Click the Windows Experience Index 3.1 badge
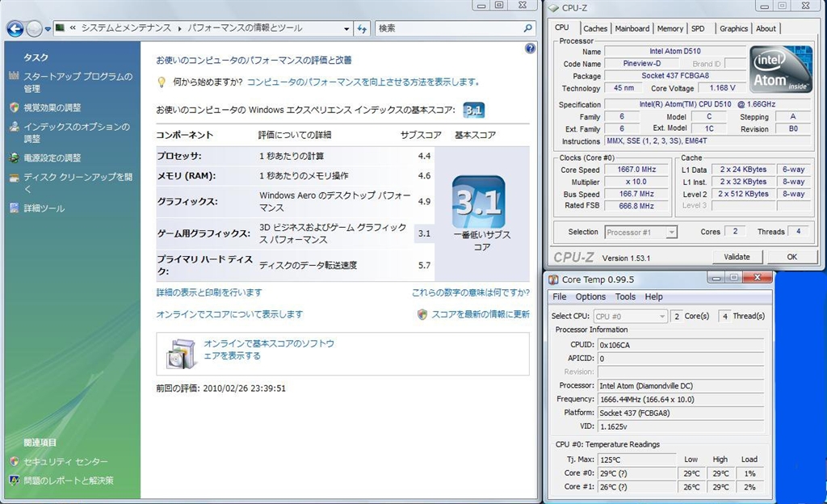 tap(474, 110)
